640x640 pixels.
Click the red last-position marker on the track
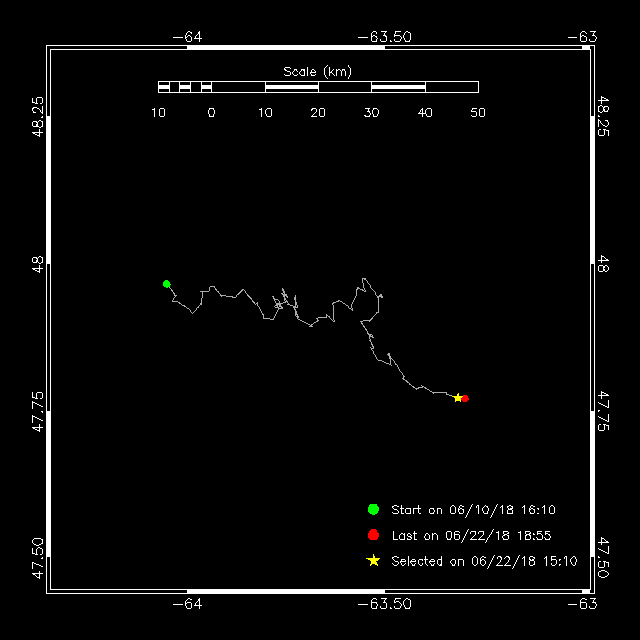(x=465, y=398)
